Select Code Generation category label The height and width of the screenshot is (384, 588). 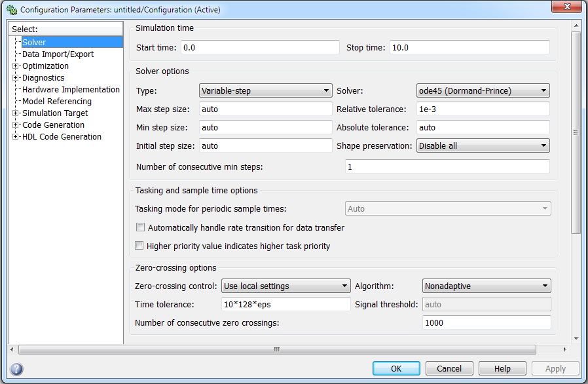53,125
